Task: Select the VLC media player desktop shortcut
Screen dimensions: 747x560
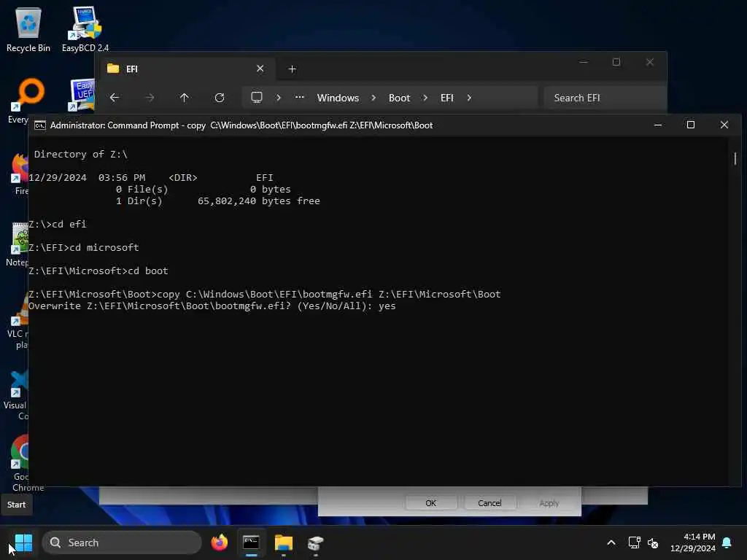Action: (18, 322)
